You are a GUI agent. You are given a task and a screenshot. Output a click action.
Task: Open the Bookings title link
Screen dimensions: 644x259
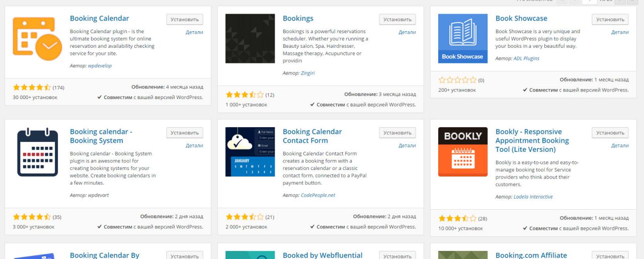(298, 19)
